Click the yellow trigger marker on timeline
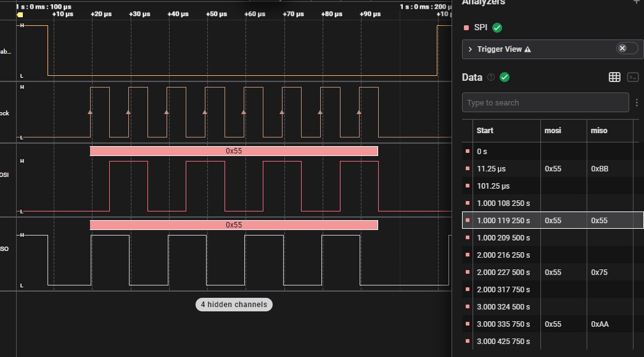 [20, 14]
